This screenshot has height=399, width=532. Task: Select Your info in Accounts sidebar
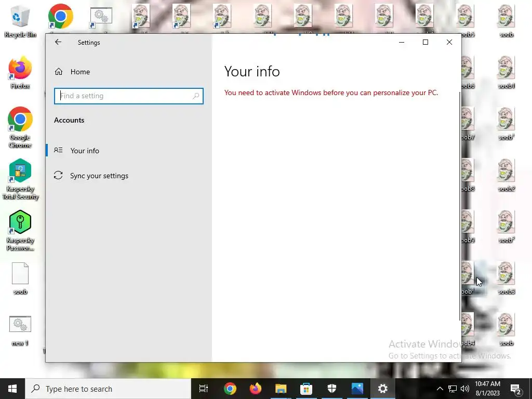pos(85,151)
